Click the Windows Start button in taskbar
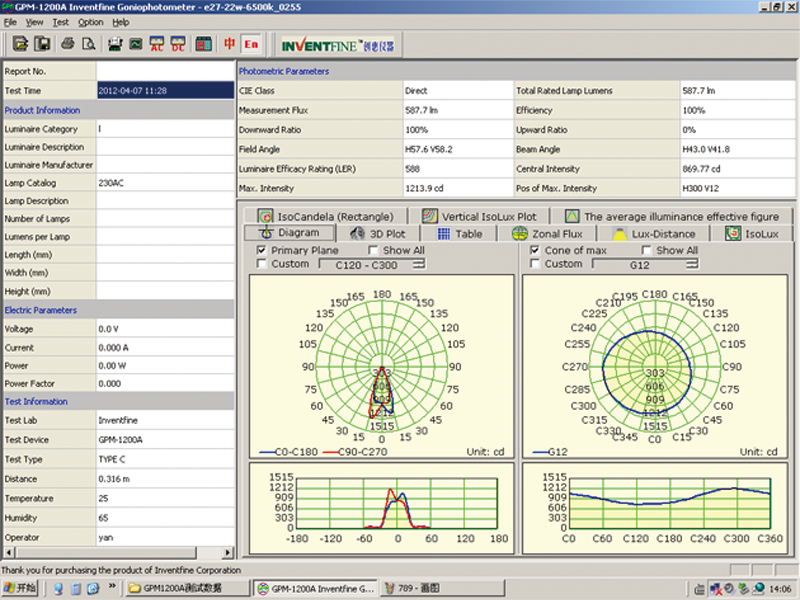The image size is (800, 600). [x=20, y=589]
